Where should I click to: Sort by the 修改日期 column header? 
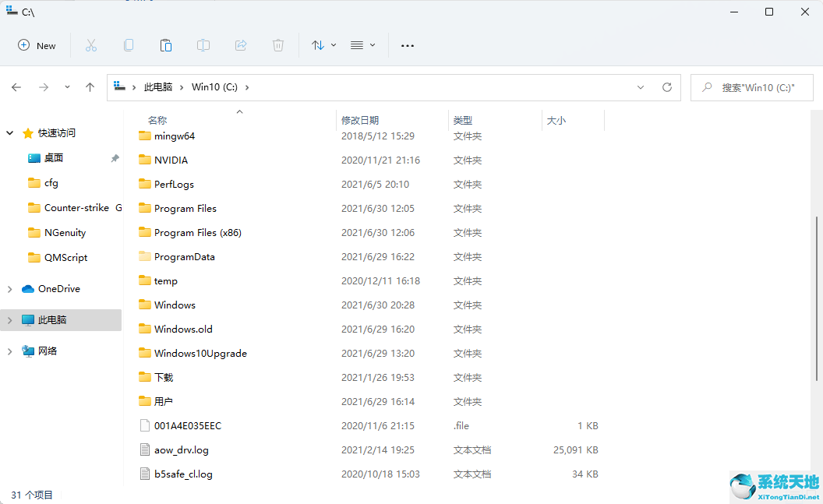(x=360, y=120)
